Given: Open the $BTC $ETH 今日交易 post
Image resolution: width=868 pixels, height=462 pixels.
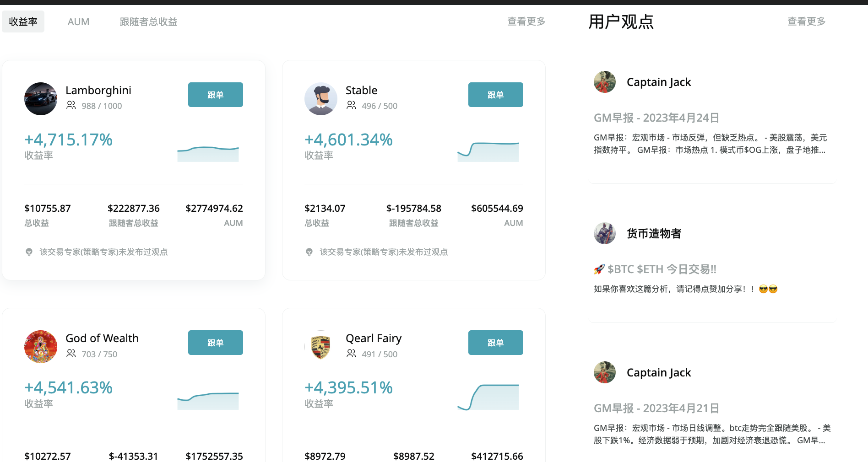Looking at the screenshot, I should click(661, 269).
